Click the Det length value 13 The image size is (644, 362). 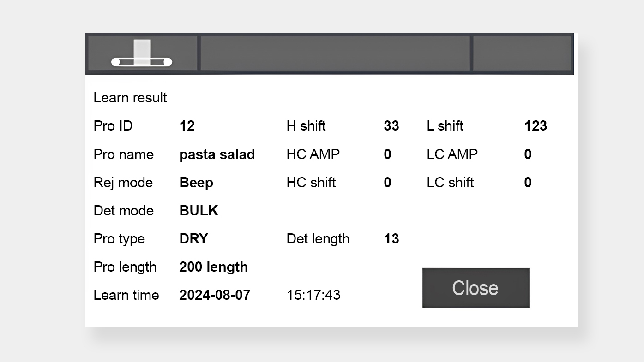click(391, 239)
